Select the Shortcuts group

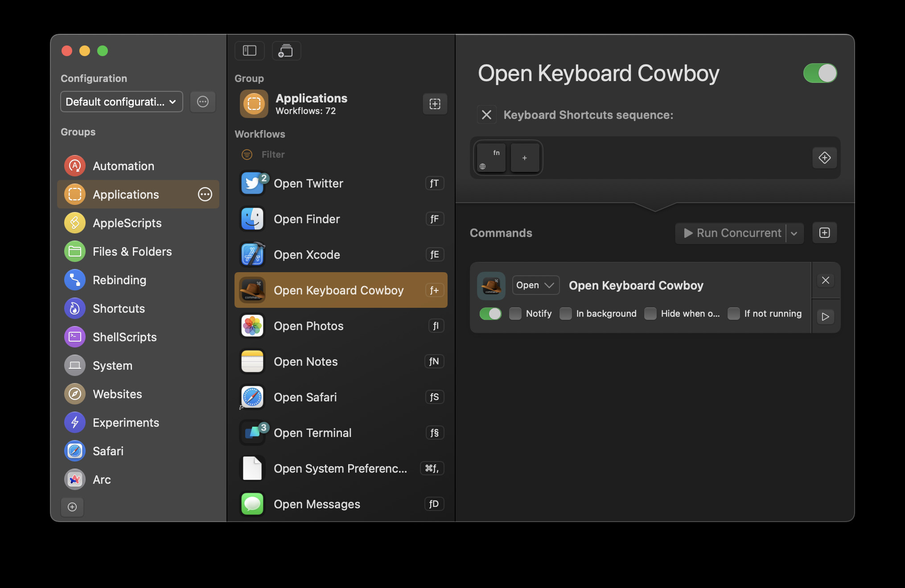[x=138, y=309]
